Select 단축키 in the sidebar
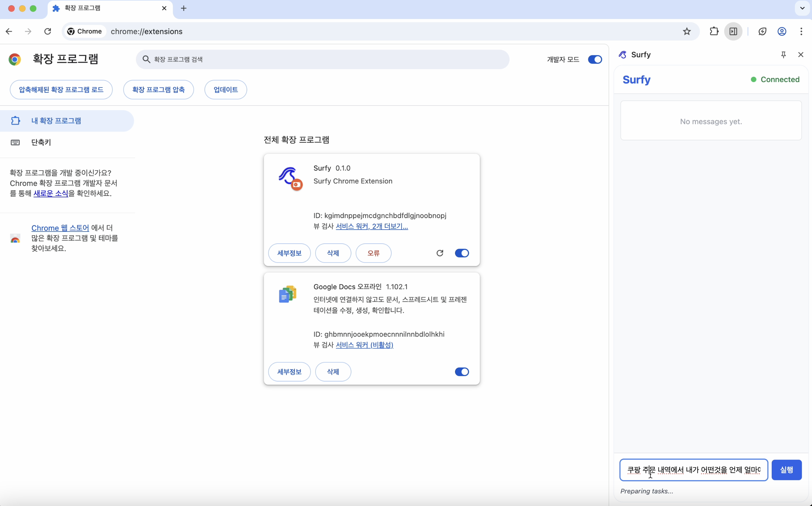The image size is (812, 506). coord(41,142)
